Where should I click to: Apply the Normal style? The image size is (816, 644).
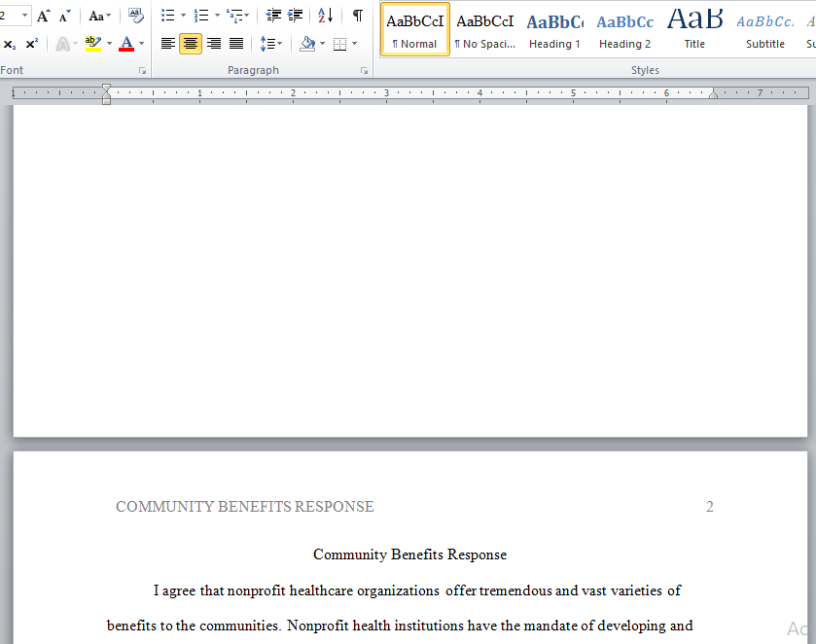414,28
